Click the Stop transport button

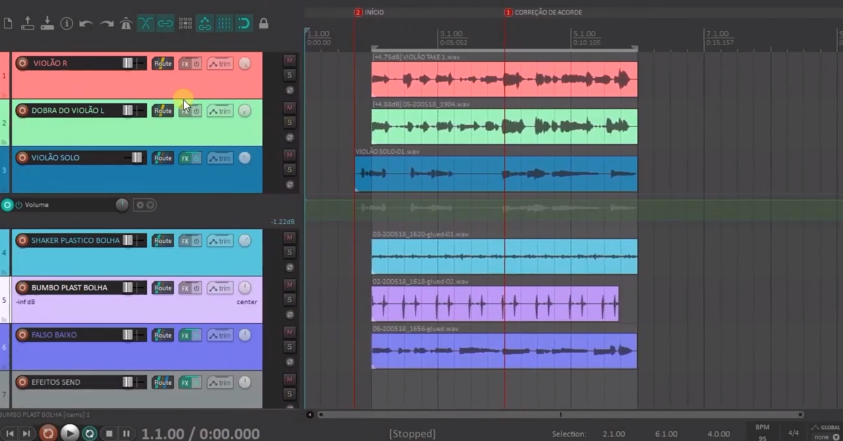(109, 433)
